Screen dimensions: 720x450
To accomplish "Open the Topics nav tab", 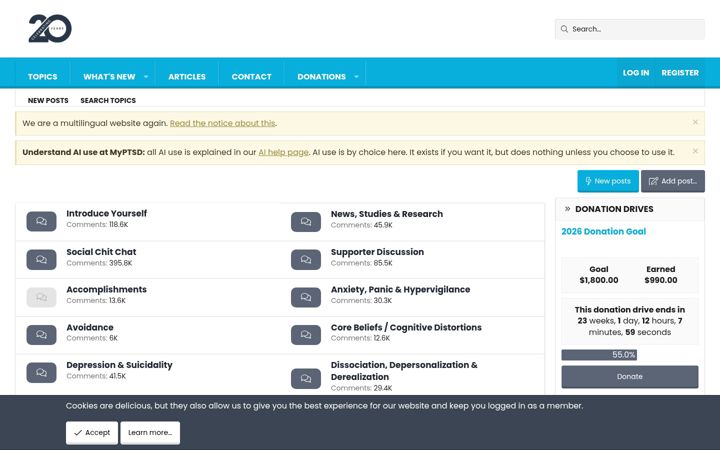I will click(43, 77).
